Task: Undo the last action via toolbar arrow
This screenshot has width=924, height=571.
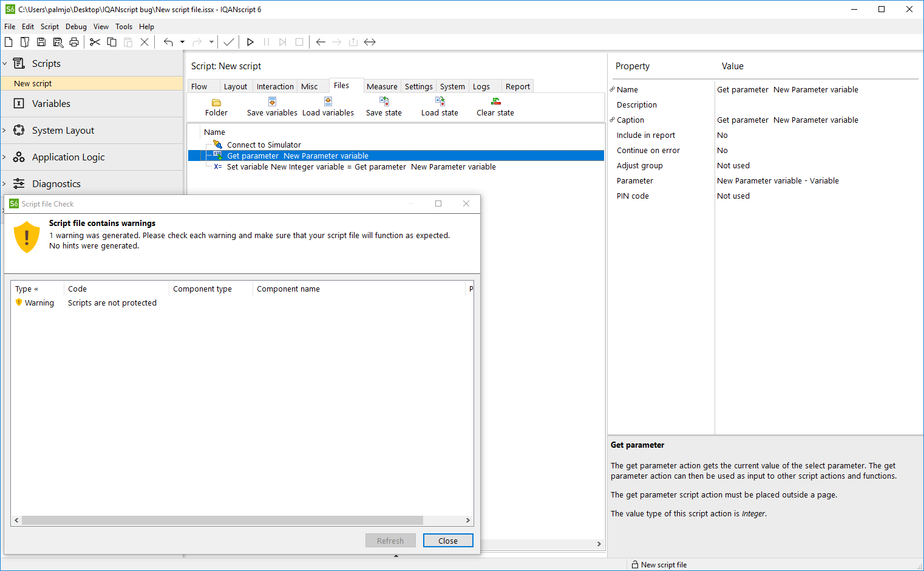Action: tap(168, 42)
